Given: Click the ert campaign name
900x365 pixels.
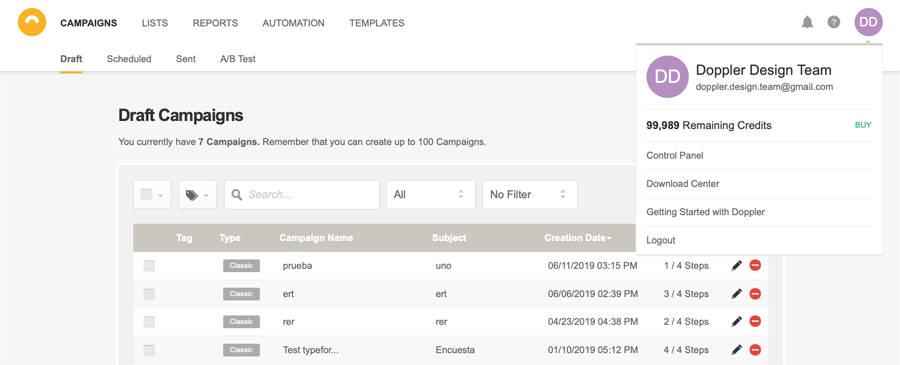Looking at the screenshot, I should pyautogui.click(x=288, y=294).
